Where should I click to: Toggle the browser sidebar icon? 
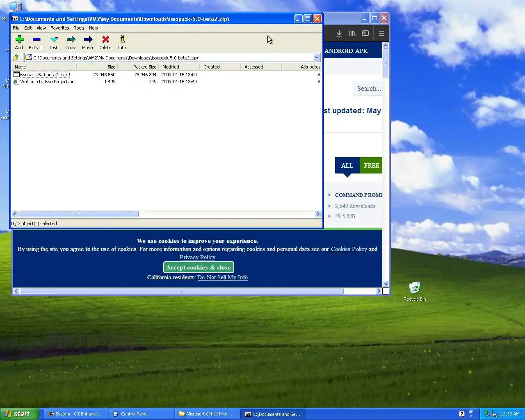(365, 34)
